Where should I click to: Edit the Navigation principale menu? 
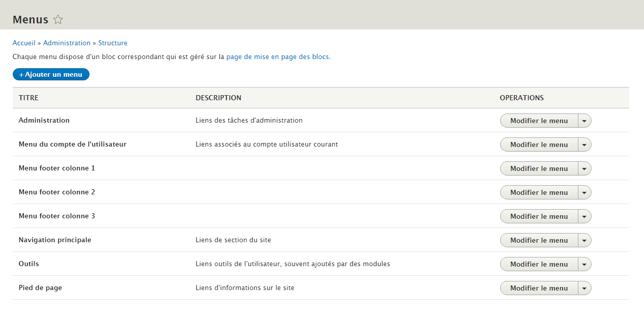click(539, 240)
